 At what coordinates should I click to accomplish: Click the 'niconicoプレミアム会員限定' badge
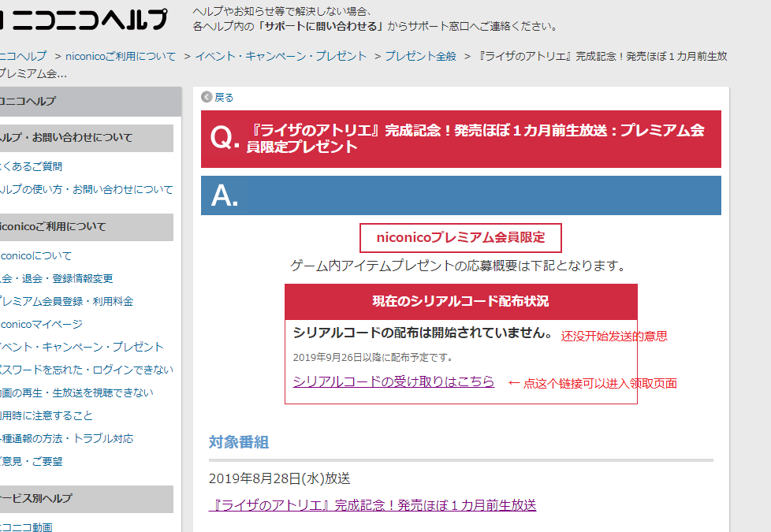point(460,238)
